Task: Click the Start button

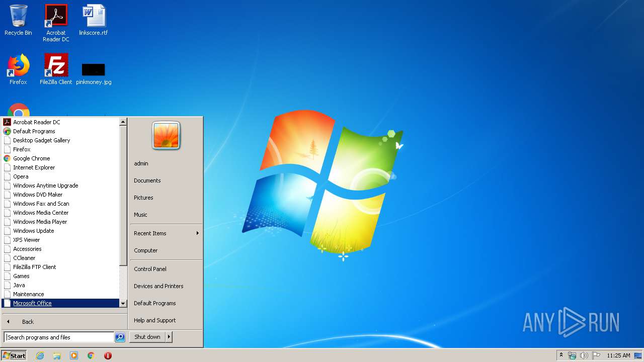Action: [x=14, y=355]
